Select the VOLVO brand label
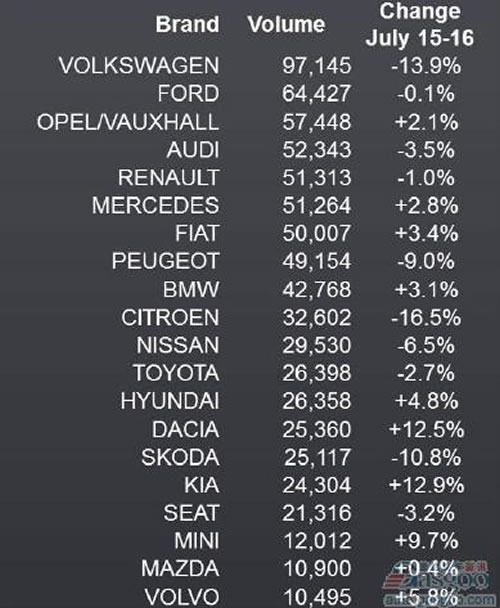 pyautogui.click(x=182, y=597)
